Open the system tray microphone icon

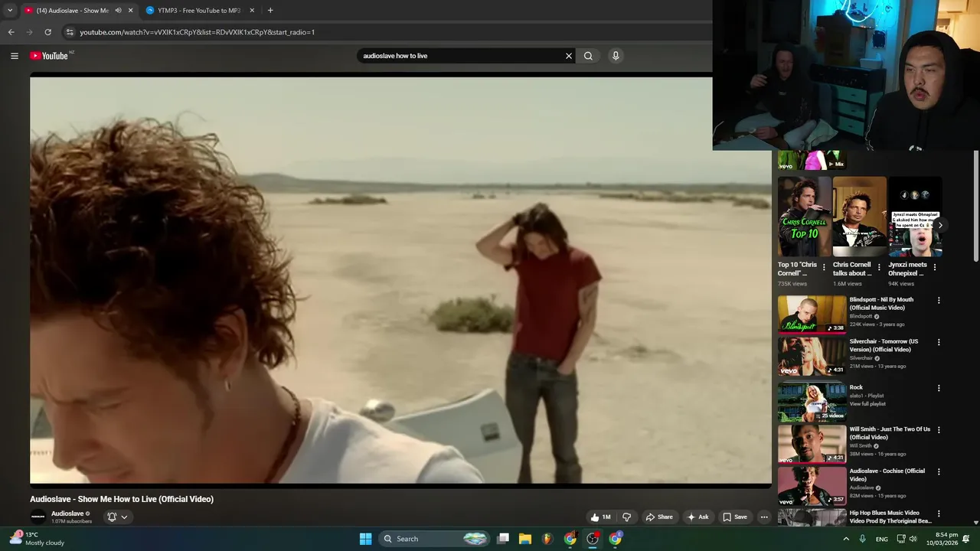pyautogui.click(x=863, y=539)
